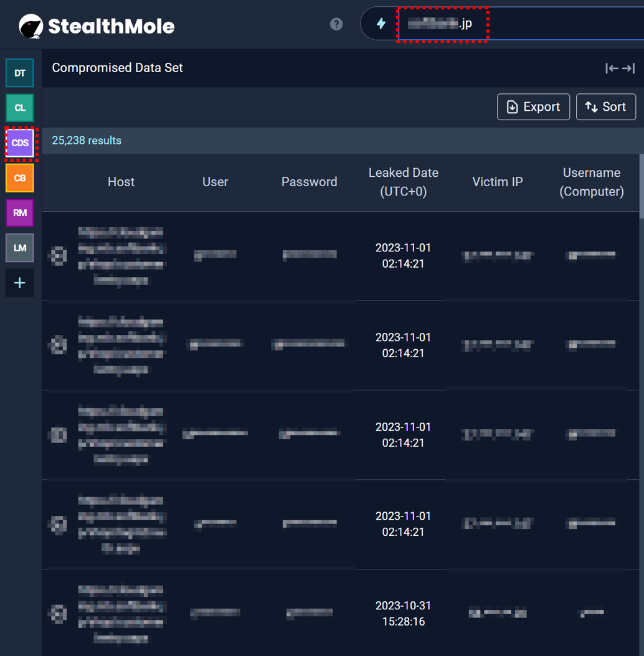
Task: Click the help question mark icon
Action: [336, 24]
